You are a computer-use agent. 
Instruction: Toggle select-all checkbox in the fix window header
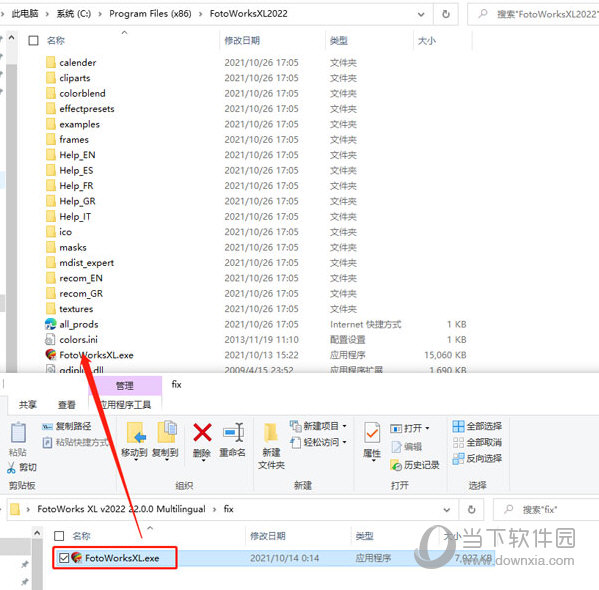tap(59, 536)
